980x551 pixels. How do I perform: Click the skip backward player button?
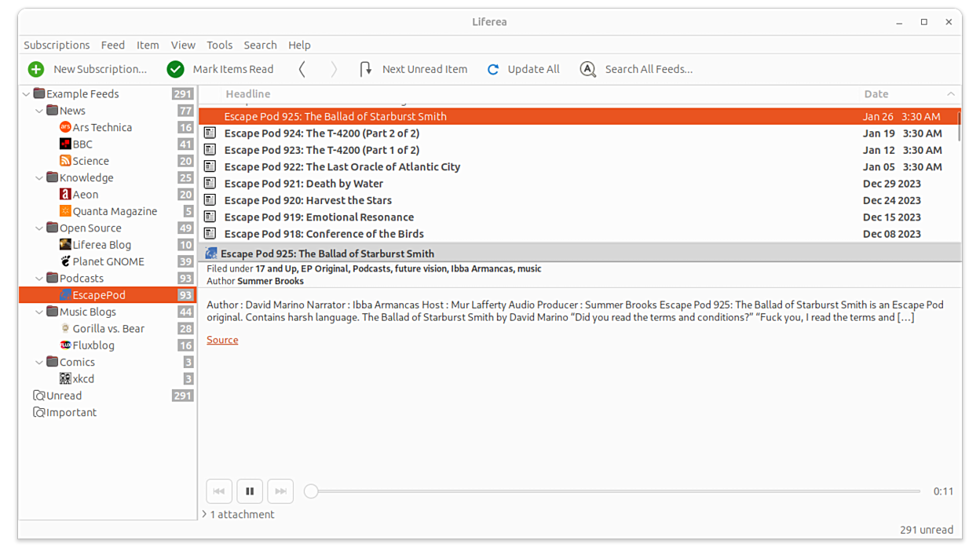pos(219,491)
